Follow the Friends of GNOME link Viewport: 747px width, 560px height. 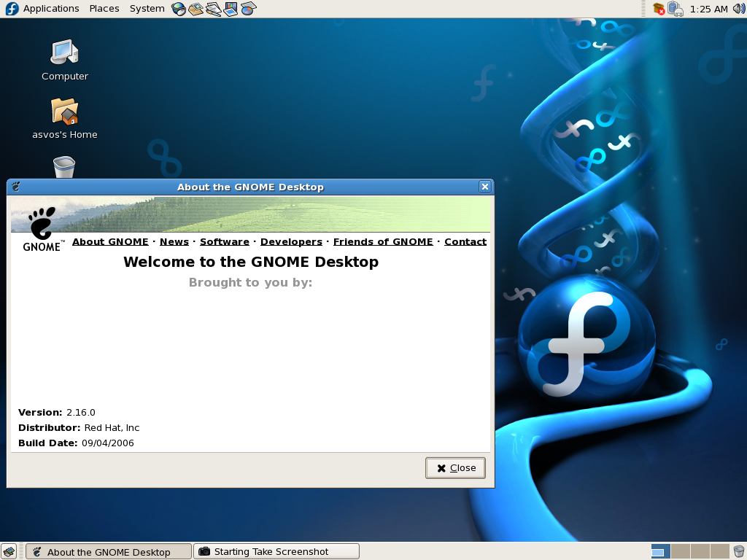(x=383, y=241)
